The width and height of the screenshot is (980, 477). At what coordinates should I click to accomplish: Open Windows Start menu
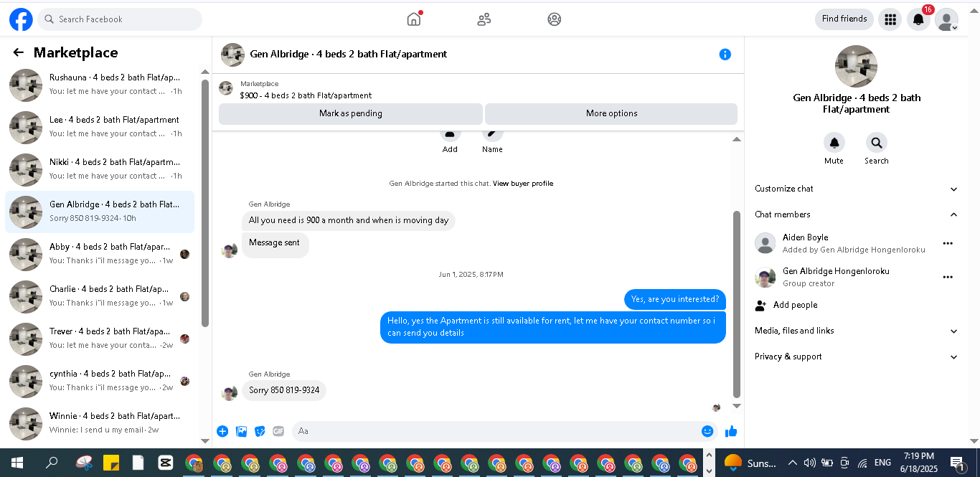17,463
